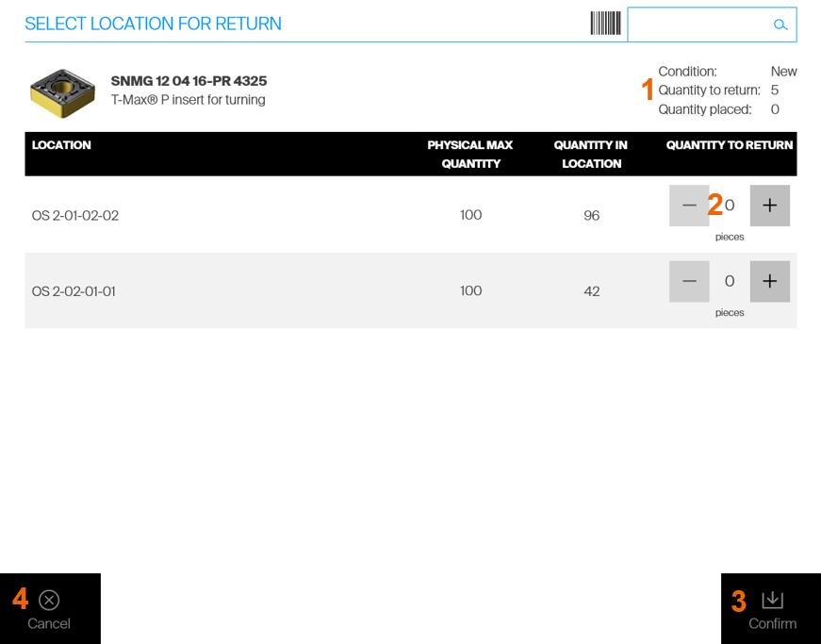Decrease return quantity for OS 2-01-02-02

[x=689, y=206]
